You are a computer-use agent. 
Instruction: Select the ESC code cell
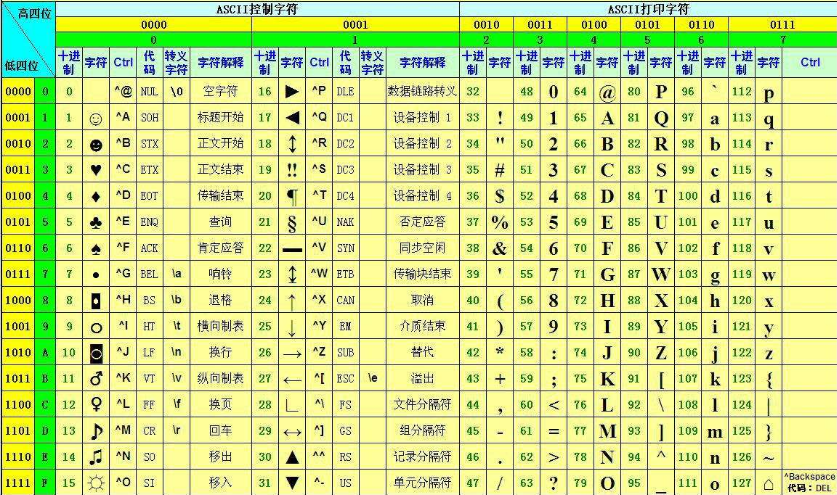tap(345, 379)
